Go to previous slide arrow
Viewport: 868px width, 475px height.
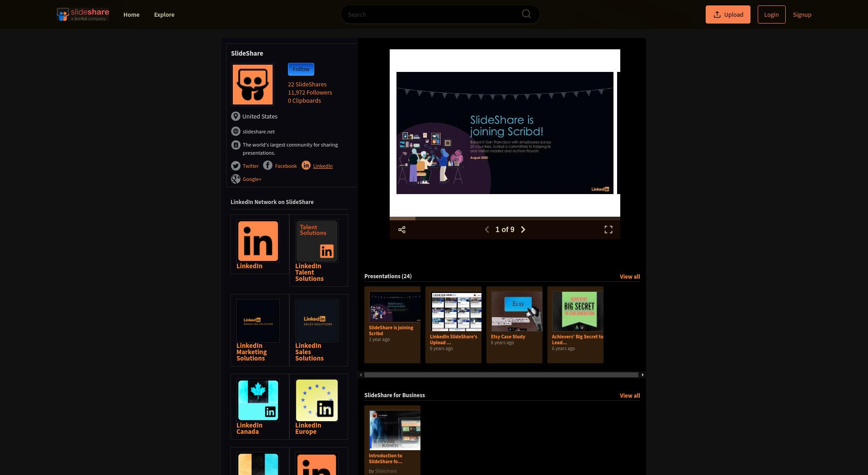point(487,230)
